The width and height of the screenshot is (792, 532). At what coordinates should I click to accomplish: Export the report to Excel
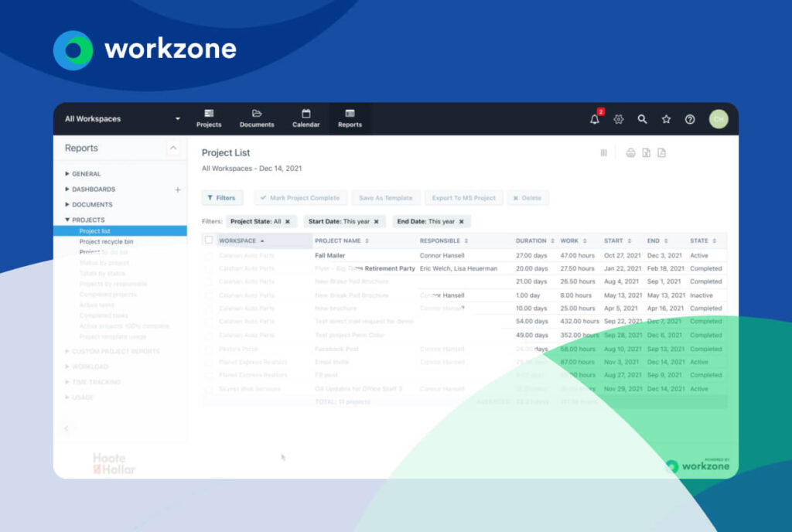point(647,152)
